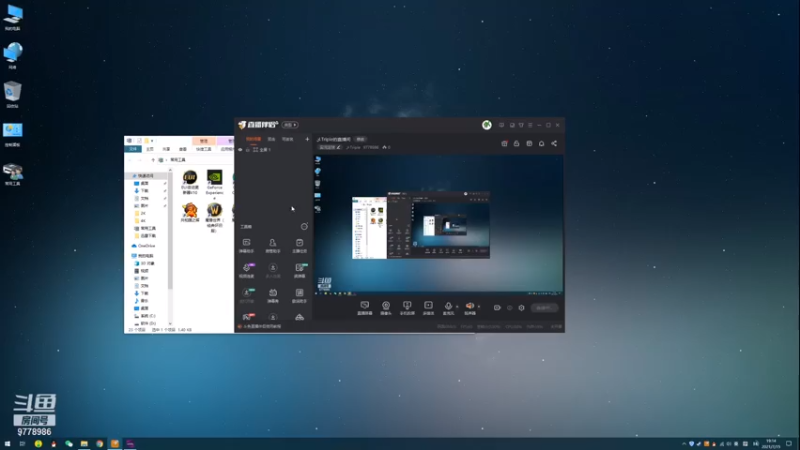Image resolution: width=800 pixels, height=450 pixels.
Task: Toggle the lock icon for 全屏1 source
Action: (x=248, y=150)
